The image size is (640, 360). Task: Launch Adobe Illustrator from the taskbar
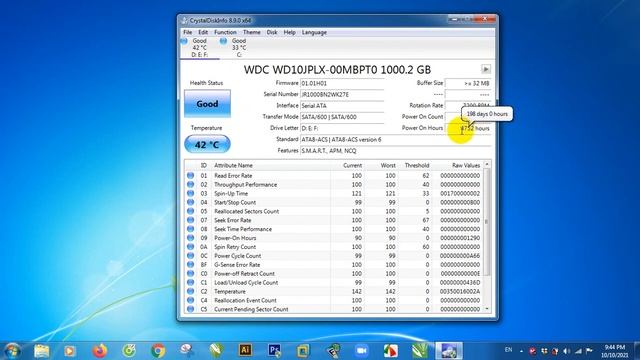245,350
